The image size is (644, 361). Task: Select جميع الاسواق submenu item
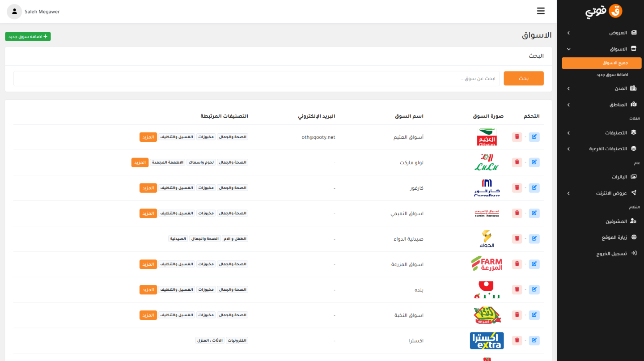point(602,63)
